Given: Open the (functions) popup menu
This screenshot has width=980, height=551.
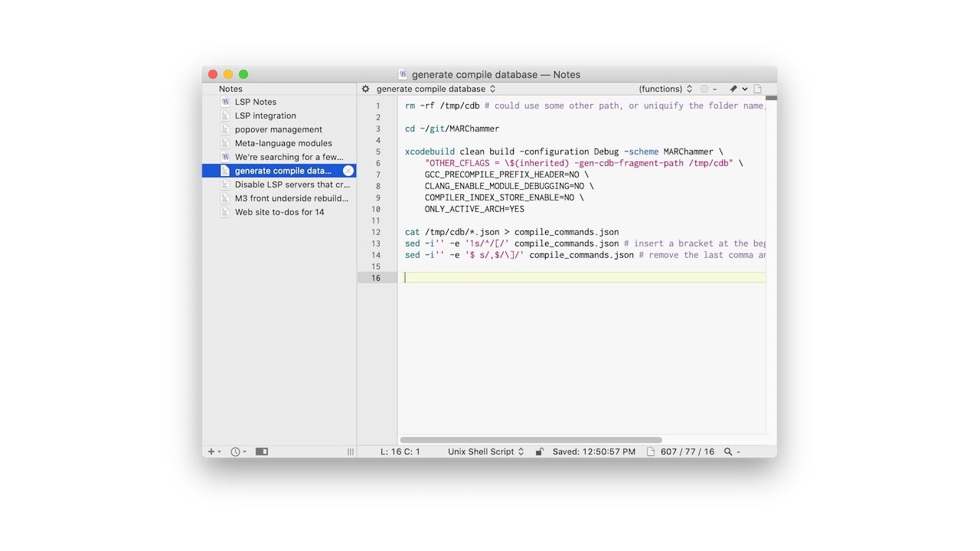Looking at the screenshot, I should click(x=665, y=89).
